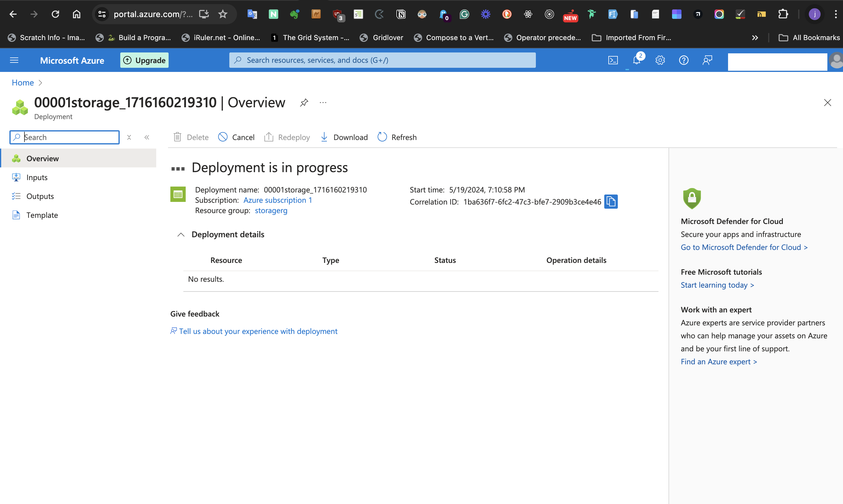Pin the Overview page to dashboard
Viewport: 843px width, 504px height.
click(304, 102)
